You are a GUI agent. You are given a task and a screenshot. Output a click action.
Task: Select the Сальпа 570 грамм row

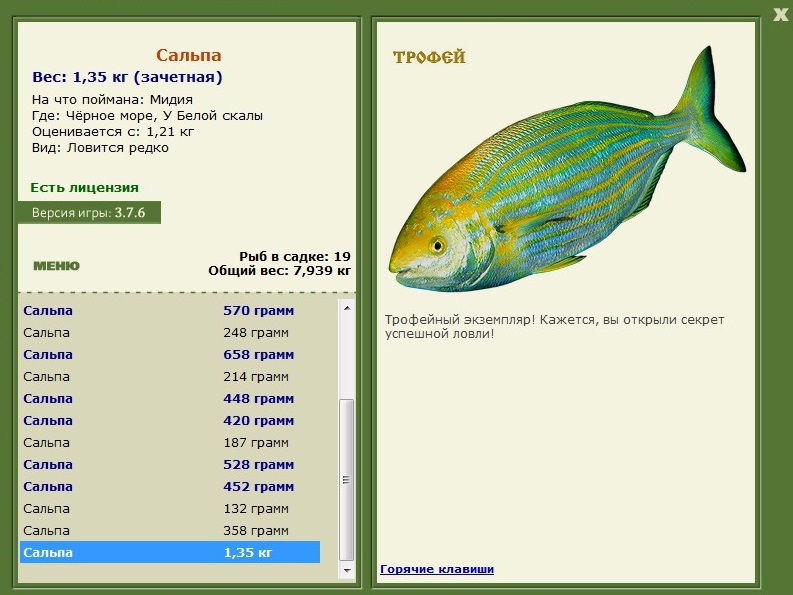[170, 311]
